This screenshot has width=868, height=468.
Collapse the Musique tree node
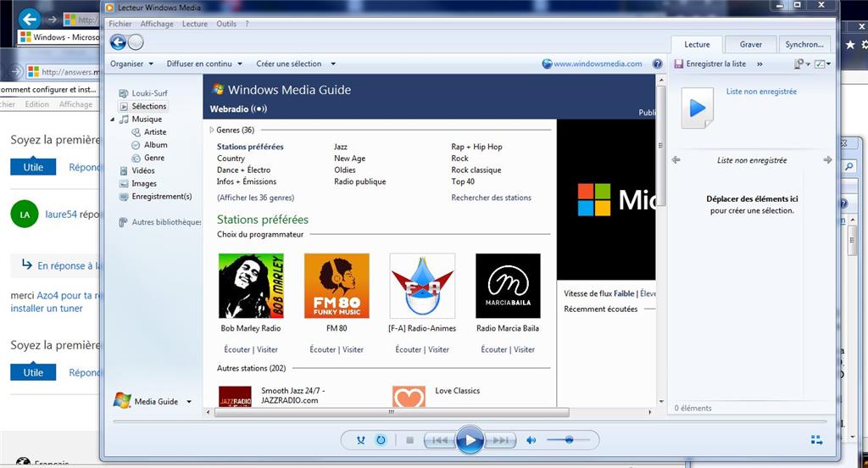tap(113, 119)
